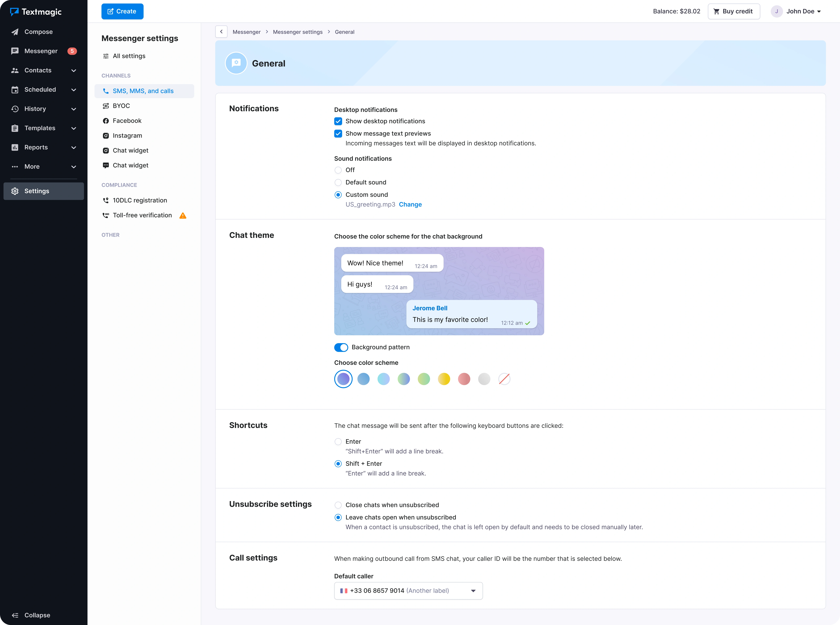Expand the Contacts submenu chevron
Viewport: 840px width, 625px height.
click(x=74, y=71)
